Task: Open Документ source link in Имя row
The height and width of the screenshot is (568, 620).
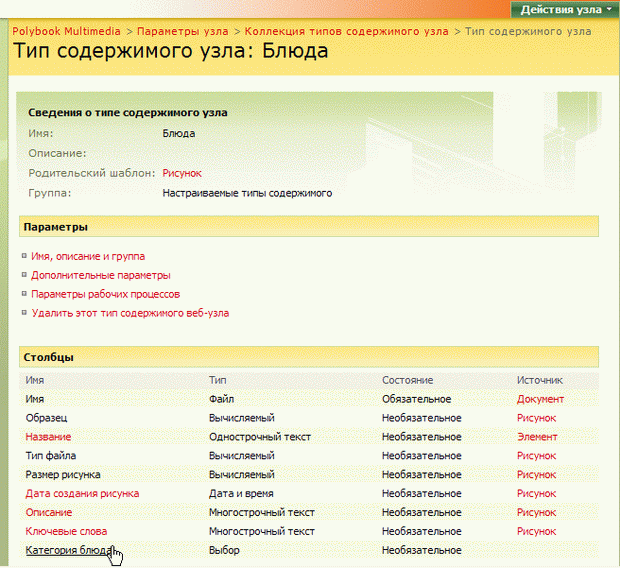Action: (x=540, y=399)
